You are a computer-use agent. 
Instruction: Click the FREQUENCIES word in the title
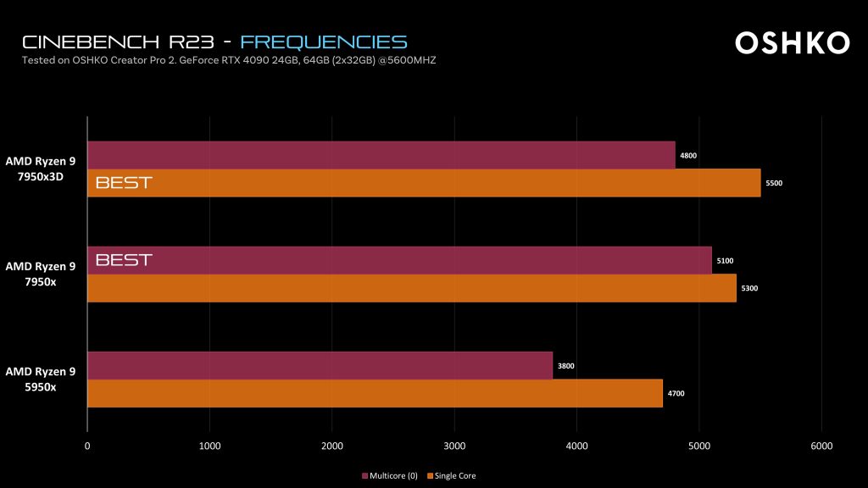coord(323,42)
